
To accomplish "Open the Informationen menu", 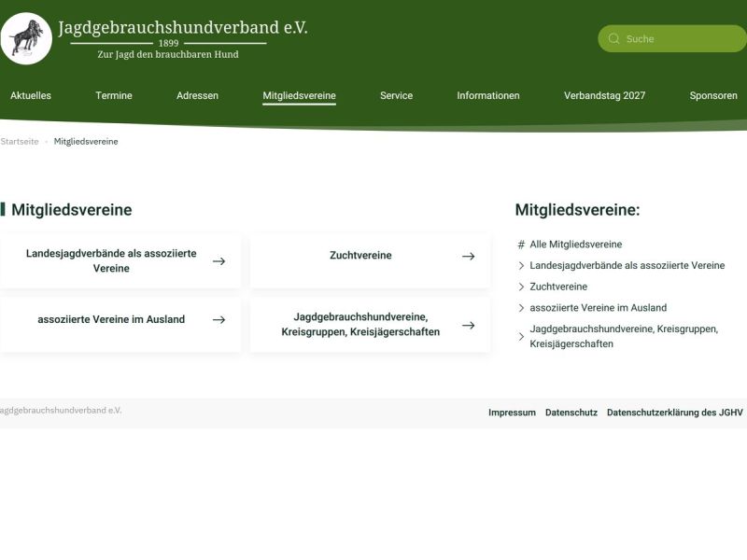I will pyautogui.click(x=488, y=95).
